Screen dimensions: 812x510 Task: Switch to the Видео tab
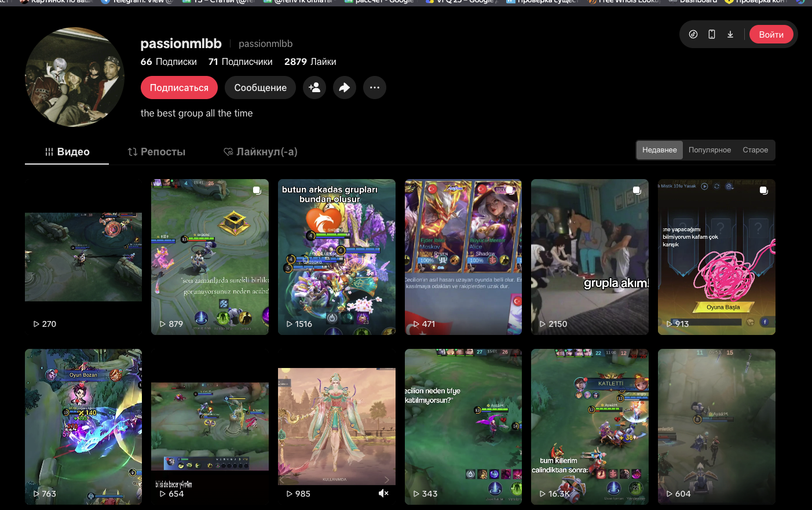[x=67, y=152]
